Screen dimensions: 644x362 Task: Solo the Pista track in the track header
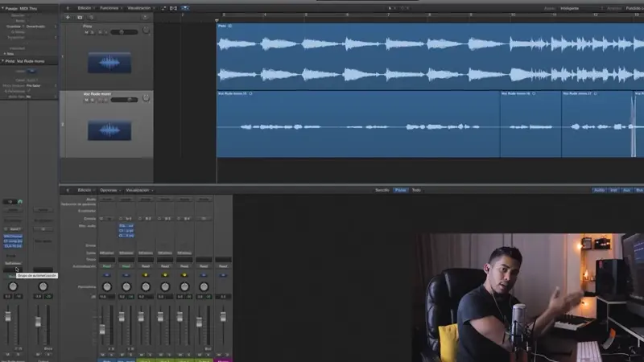coord(92,32)
